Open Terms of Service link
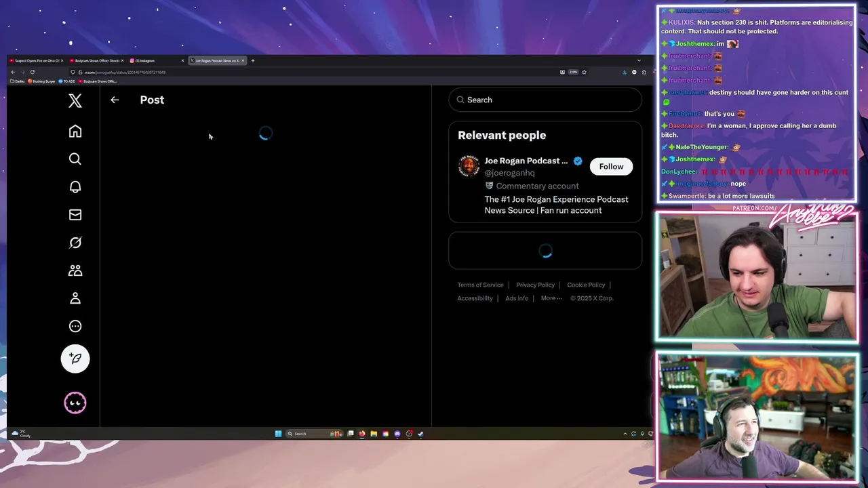Screen dimensions: 868x488 coord(480,285)
